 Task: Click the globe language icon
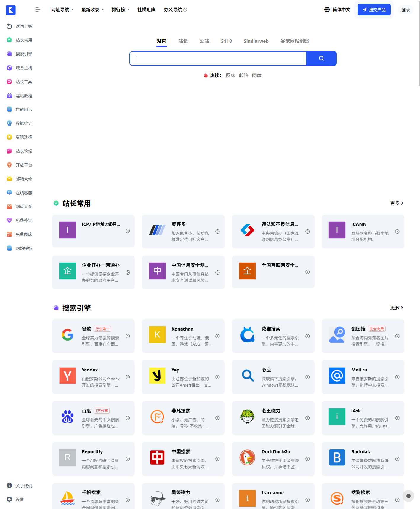pyautogui.click(x=327, y=10)
